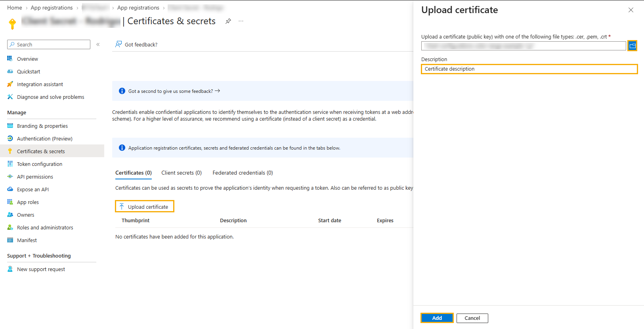The width and height of the screenshot is (644, 329).
Task: Click the Description column header
Action: [x=233, y=220]
